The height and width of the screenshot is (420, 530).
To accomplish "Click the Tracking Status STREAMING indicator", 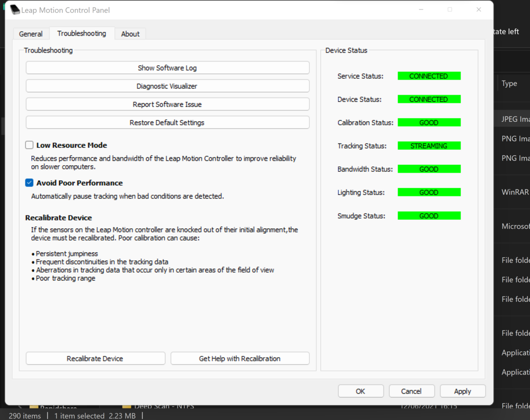I will click(429, 146).
